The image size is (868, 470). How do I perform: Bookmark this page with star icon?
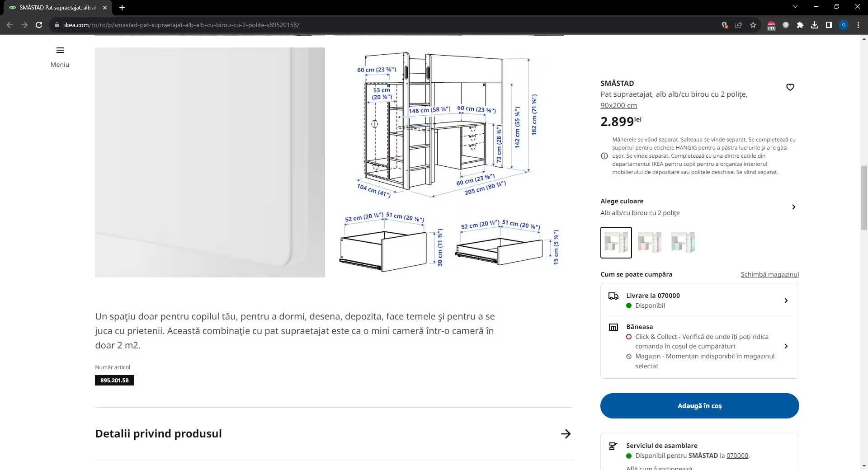[x=753, y=25]
